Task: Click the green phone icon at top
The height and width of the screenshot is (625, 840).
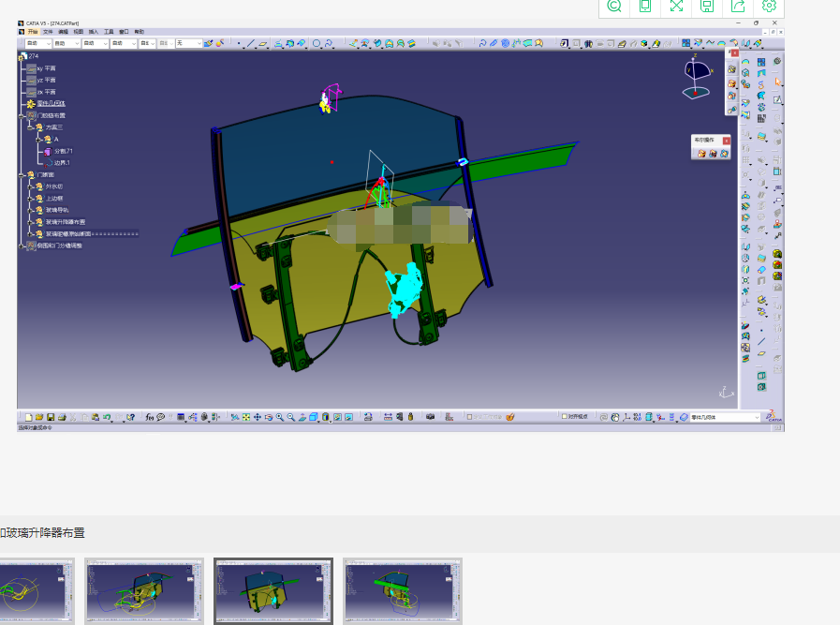Action: click(645, 6)
